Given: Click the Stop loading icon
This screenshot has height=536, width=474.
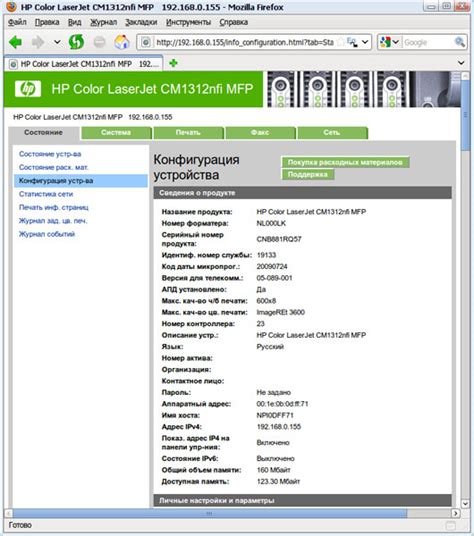Looking at the screenshot, I should 99,42.
